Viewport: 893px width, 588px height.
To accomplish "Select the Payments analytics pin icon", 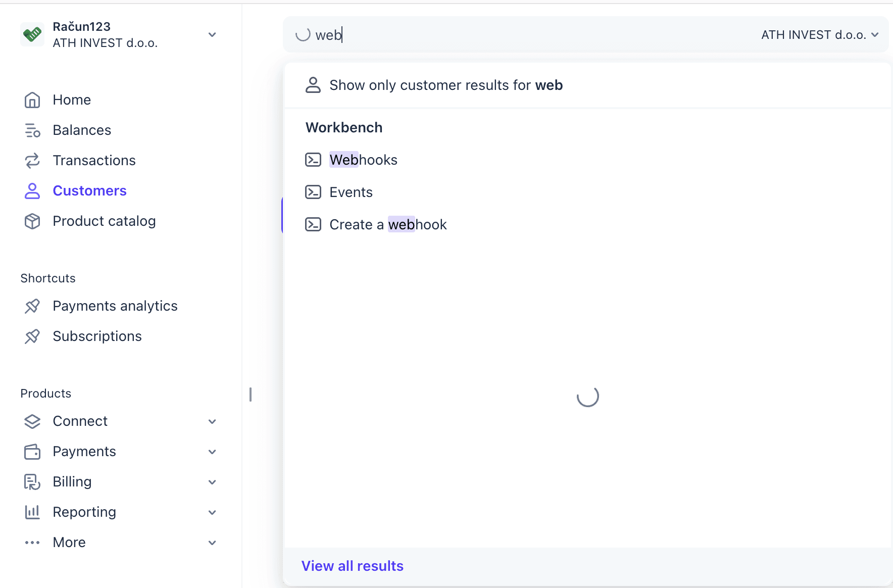I will [x=32, y=306].
